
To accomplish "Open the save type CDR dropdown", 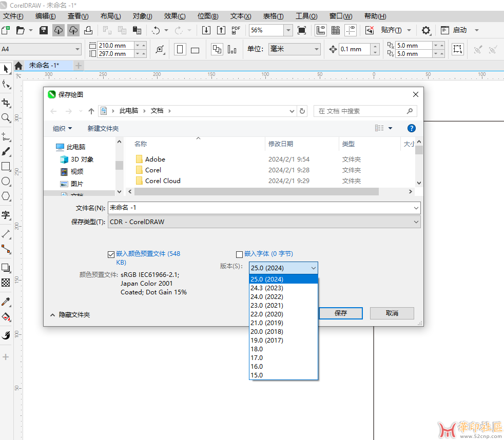I will point(416,222).
